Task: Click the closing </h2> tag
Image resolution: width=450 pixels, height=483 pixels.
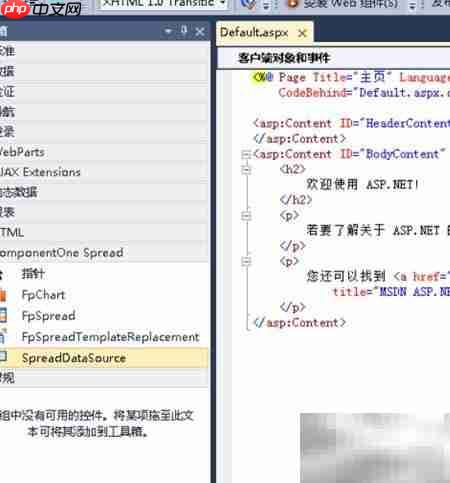Action: (x=296, y=200)
